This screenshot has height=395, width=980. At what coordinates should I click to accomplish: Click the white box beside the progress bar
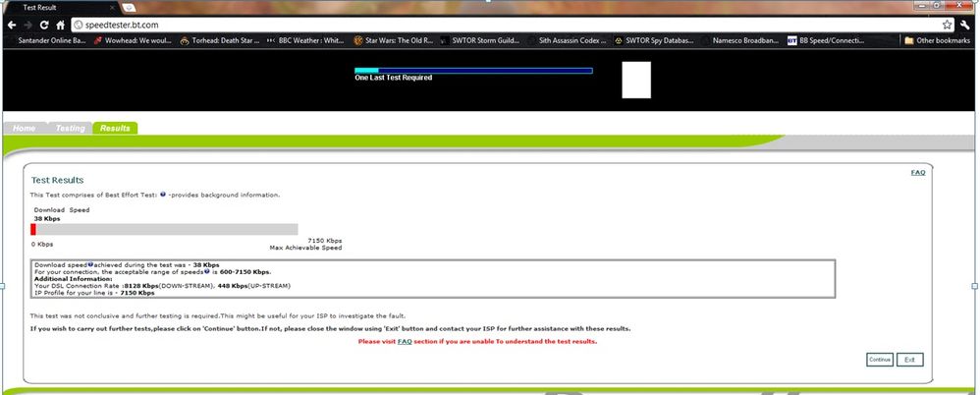[636, 80]
